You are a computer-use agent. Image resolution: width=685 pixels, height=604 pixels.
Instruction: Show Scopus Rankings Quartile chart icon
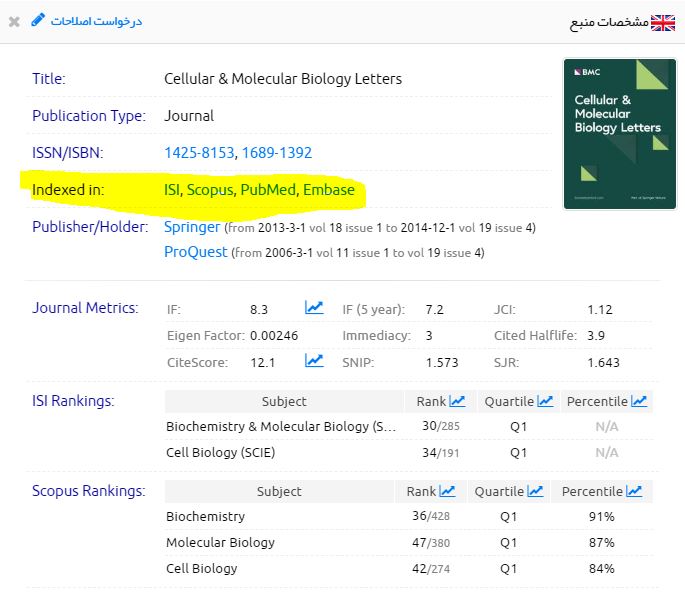click(x=536, y=491)
